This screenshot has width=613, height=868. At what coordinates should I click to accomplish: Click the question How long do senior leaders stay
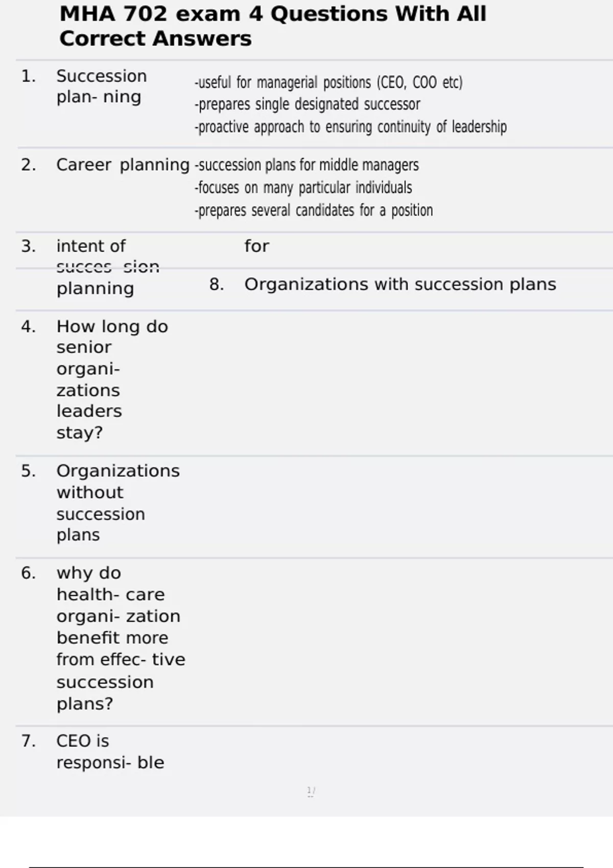112,379
